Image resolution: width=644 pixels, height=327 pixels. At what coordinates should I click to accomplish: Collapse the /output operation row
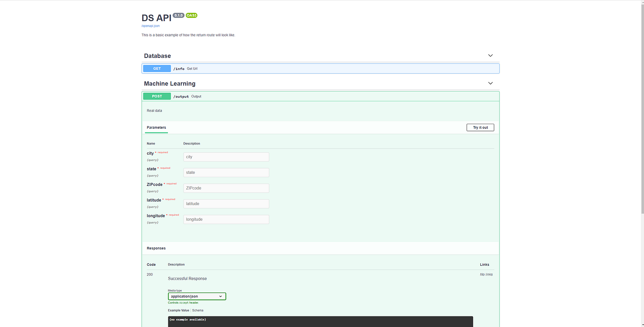(x=321, y=96)
